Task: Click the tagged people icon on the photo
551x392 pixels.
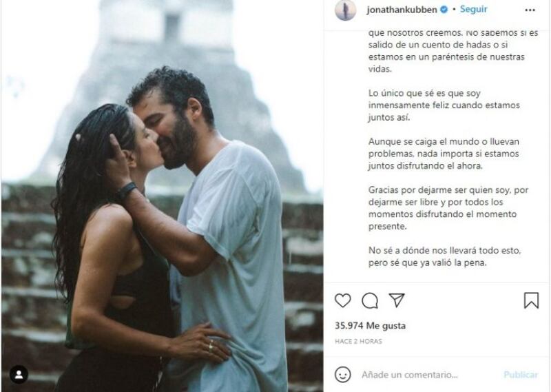Action: point(19,375)
